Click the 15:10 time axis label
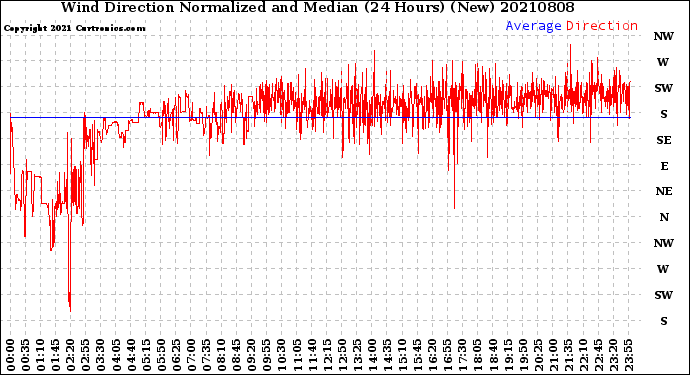The width and height of the screenshot is (690, 375). pos(402,355)
